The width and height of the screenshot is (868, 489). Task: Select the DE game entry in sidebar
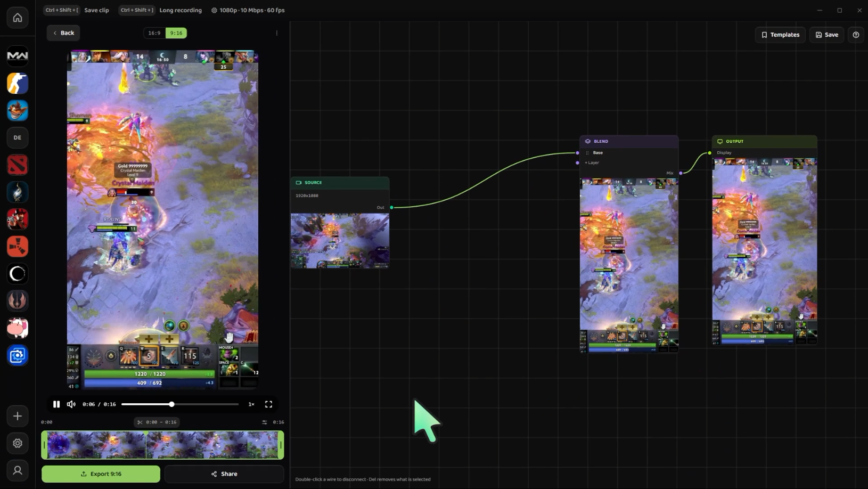tap(18, 137)
